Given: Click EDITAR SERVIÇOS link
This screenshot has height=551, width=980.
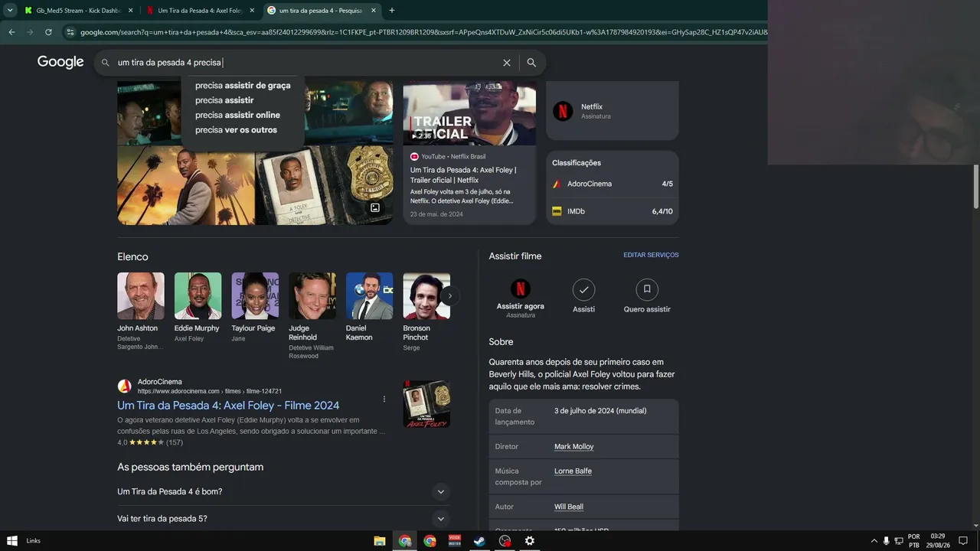Looking at the screenshot, I should [x=651, y=255].
